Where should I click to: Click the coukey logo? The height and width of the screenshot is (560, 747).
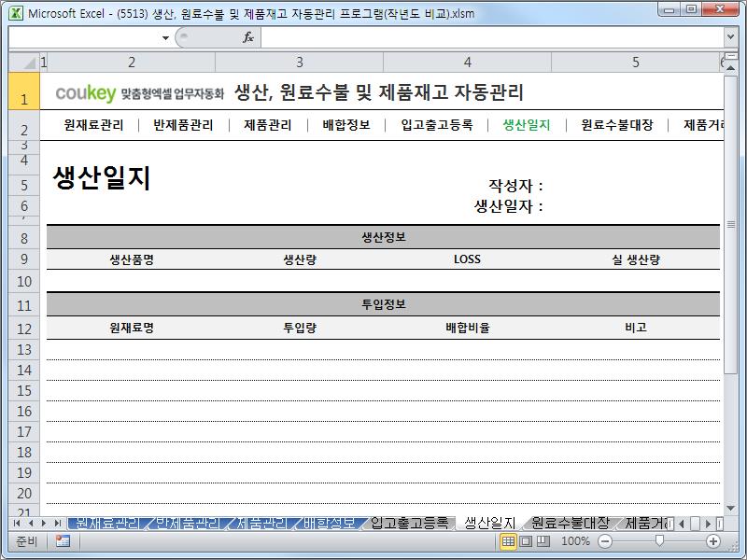86,92
